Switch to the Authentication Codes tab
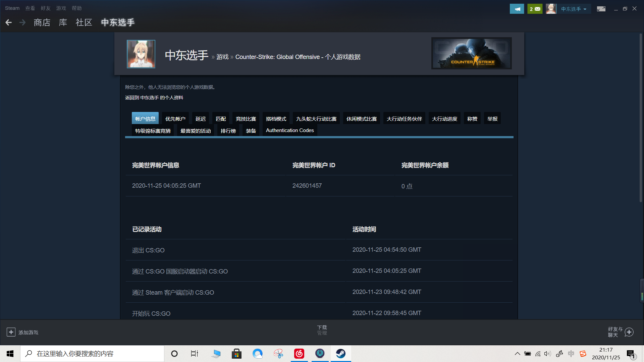 (x=289, y=130)
